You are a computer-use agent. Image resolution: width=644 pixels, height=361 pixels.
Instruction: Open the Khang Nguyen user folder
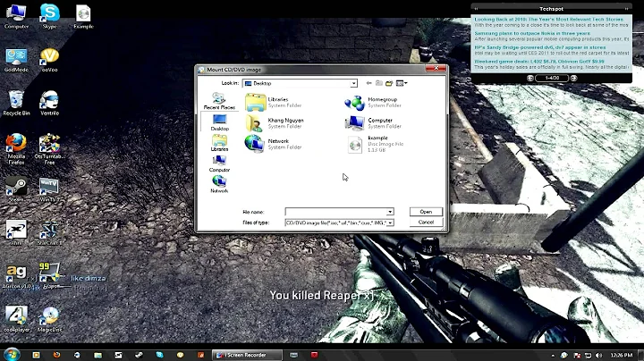[x=275, y=123]
